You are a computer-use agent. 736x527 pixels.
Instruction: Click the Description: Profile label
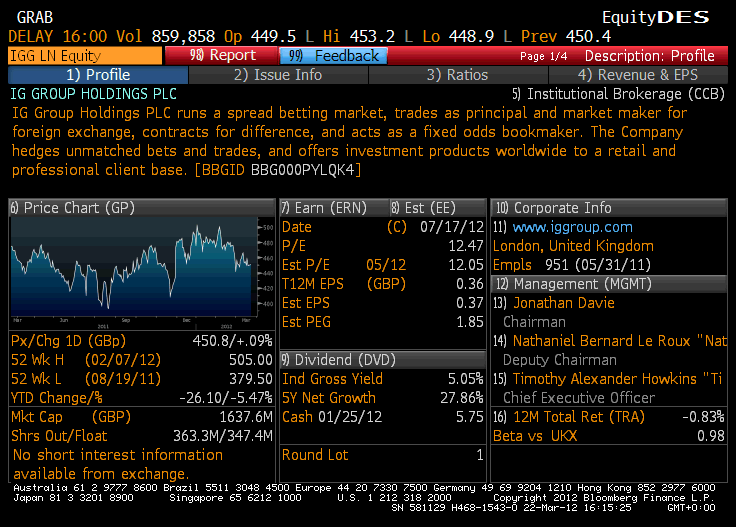pyautogui.click(x=650, y=56)
